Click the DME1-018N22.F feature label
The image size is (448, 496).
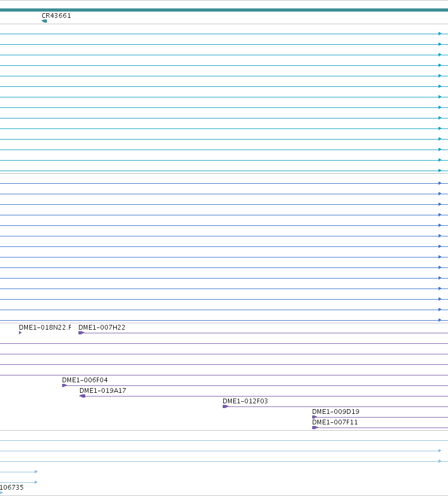pos(45,328)
